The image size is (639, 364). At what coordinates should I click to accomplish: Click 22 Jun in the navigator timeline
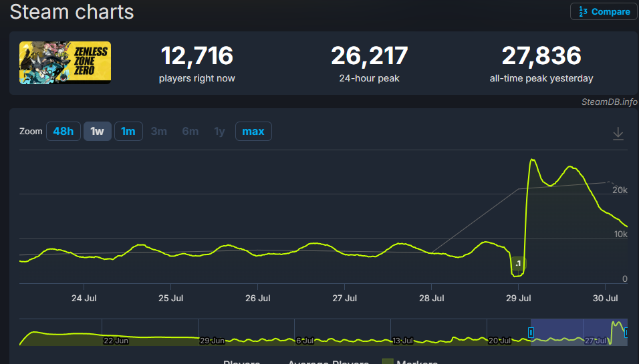pyautogui.click(x=116, y=341)
